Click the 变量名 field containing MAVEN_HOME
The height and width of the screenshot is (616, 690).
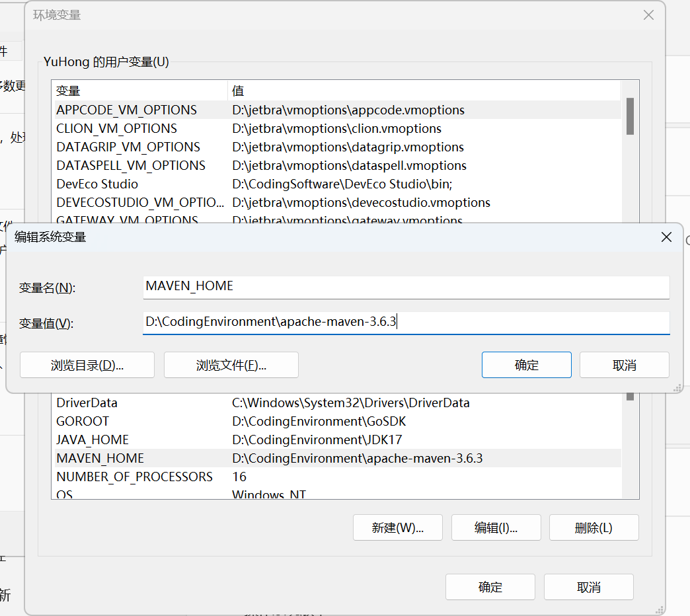click(406, 288)
